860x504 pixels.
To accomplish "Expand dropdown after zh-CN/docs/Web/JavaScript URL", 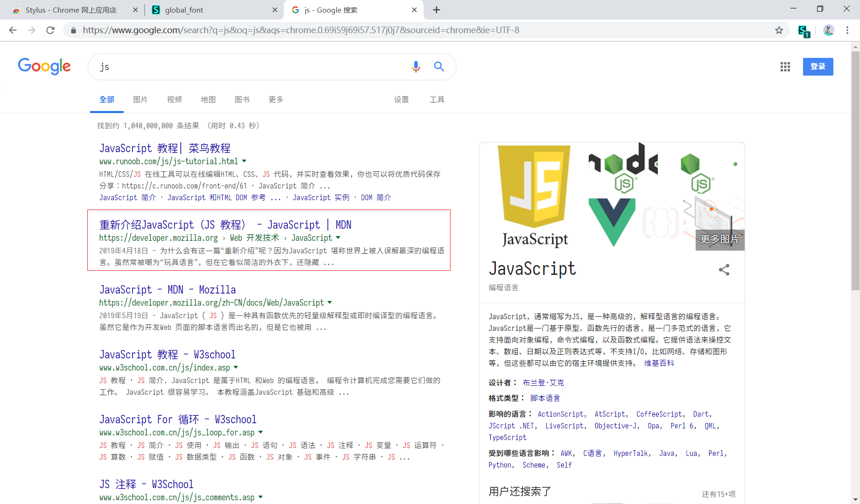I will pyautogui.click(x=330, y=302).
